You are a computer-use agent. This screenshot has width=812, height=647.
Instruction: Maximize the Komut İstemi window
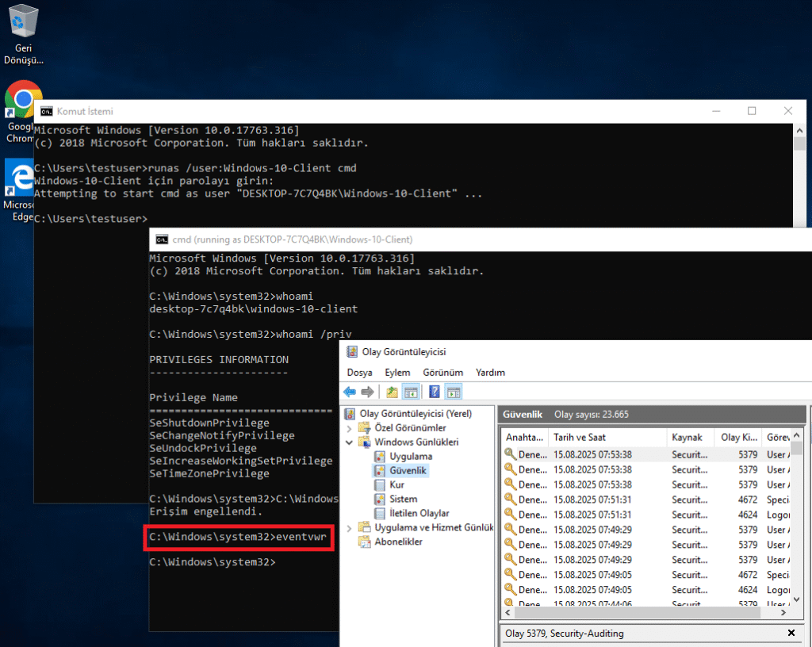(752, 111)
